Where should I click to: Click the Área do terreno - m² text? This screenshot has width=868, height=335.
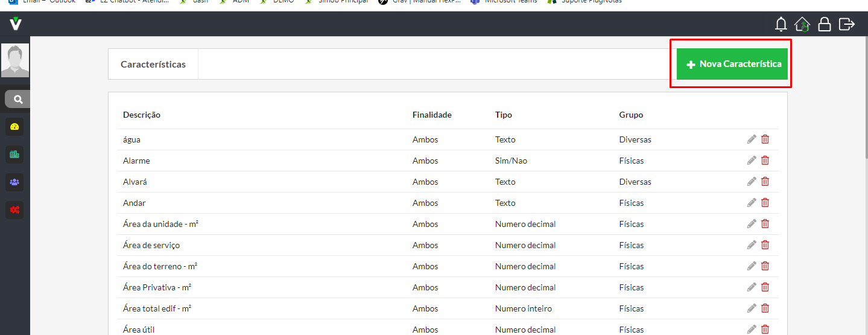tap(160, 266)
